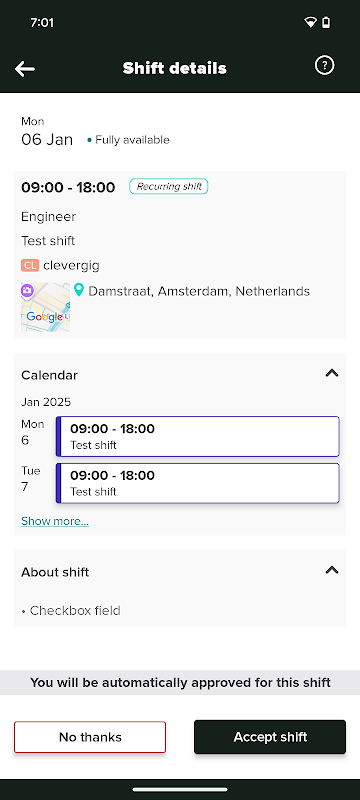Click the Show more... link
The image size is (360, 800).
pos(55,521)
